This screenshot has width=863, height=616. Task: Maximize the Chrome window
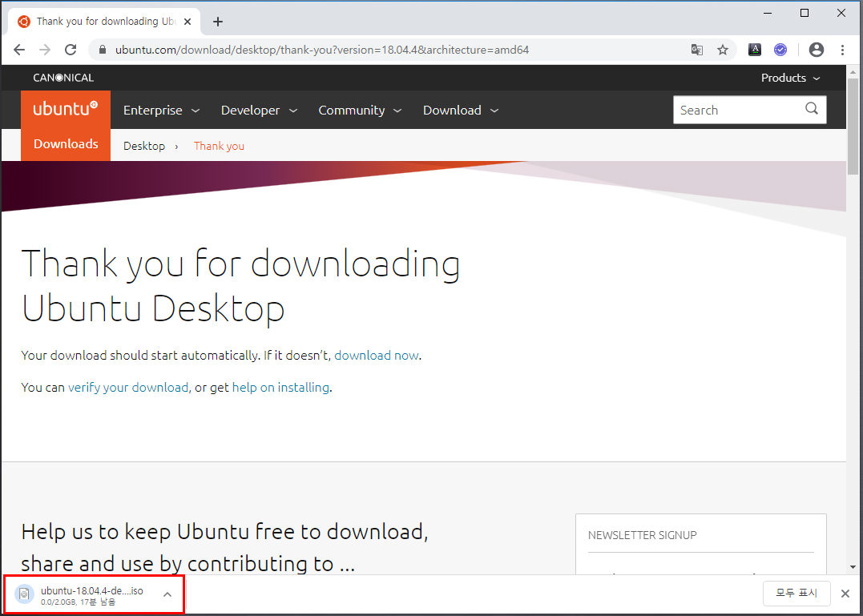tap(805, 13)
